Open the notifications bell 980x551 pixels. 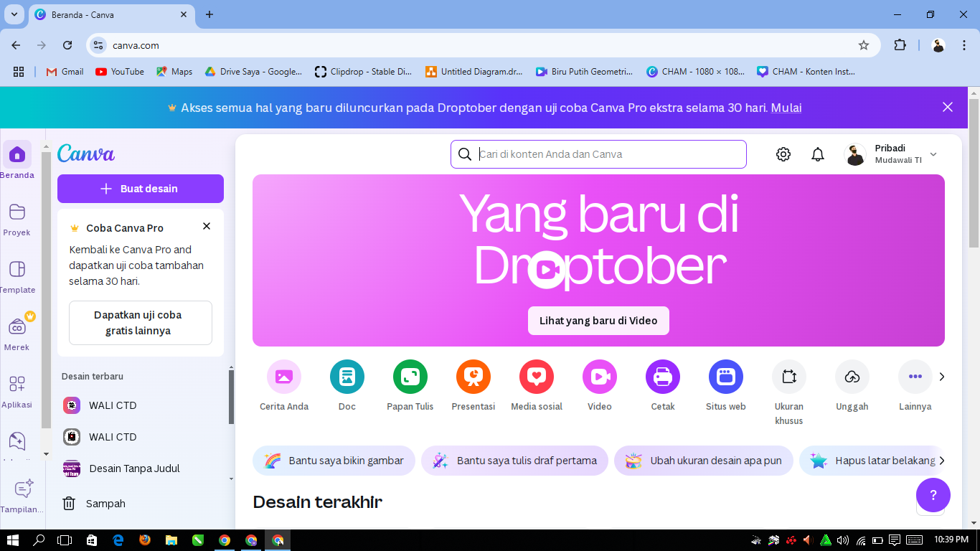(x=818, y=154)
